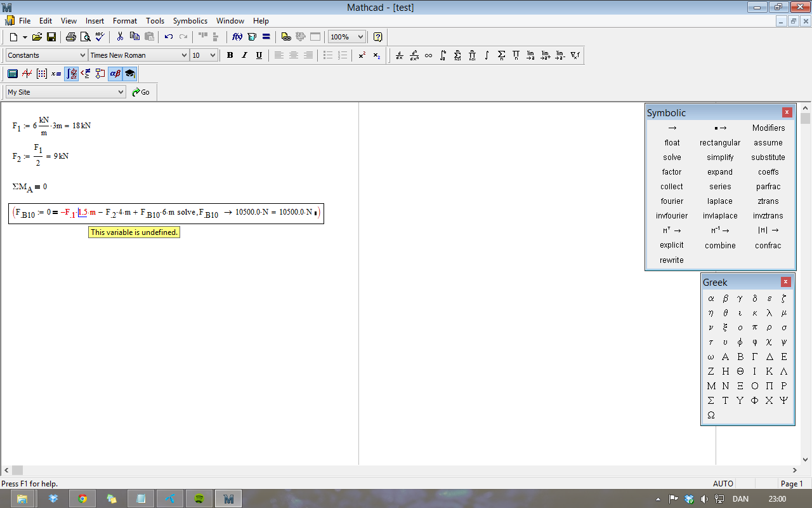Click the substitute keyword
812x508 pixels.
pos(768,157)
